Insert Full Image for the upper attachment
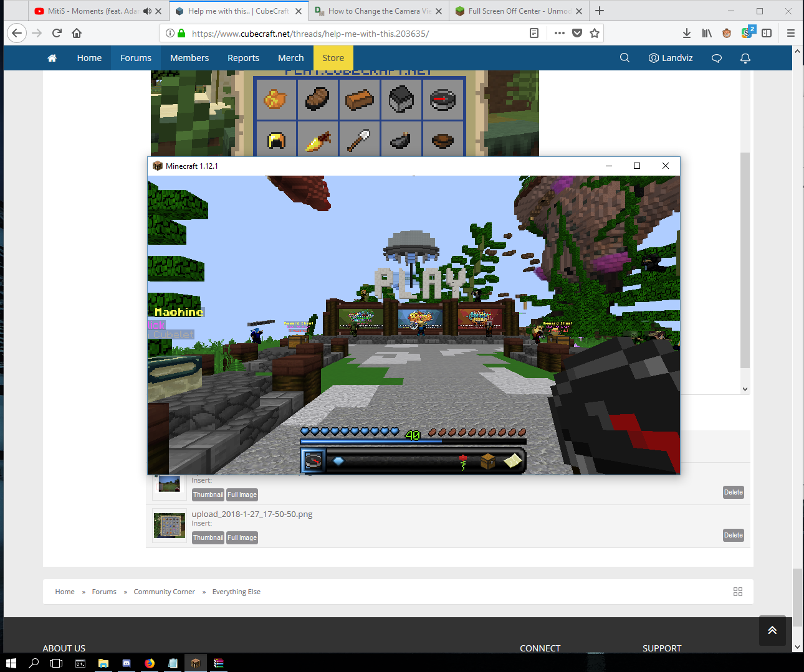 pyautogui.click(x=242, y=495)
